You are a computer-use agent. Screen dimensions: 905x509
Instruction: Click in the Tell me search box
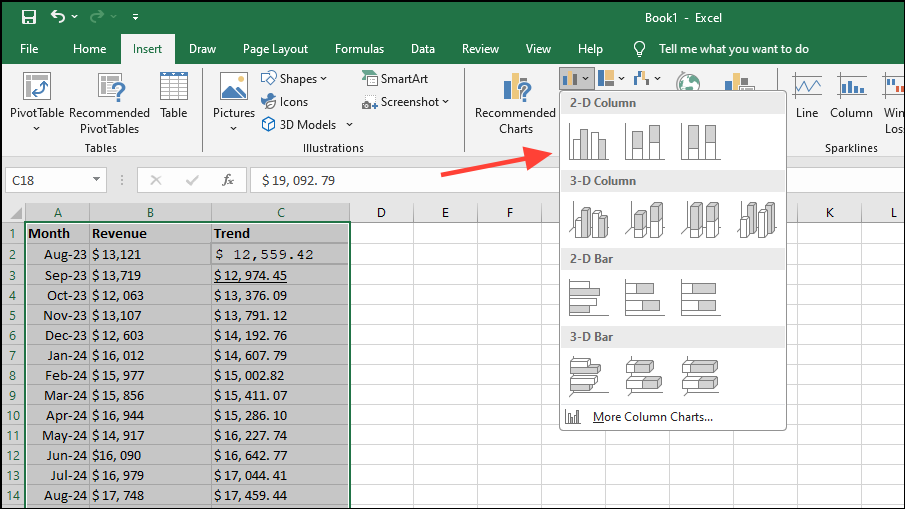coord(733,49)
